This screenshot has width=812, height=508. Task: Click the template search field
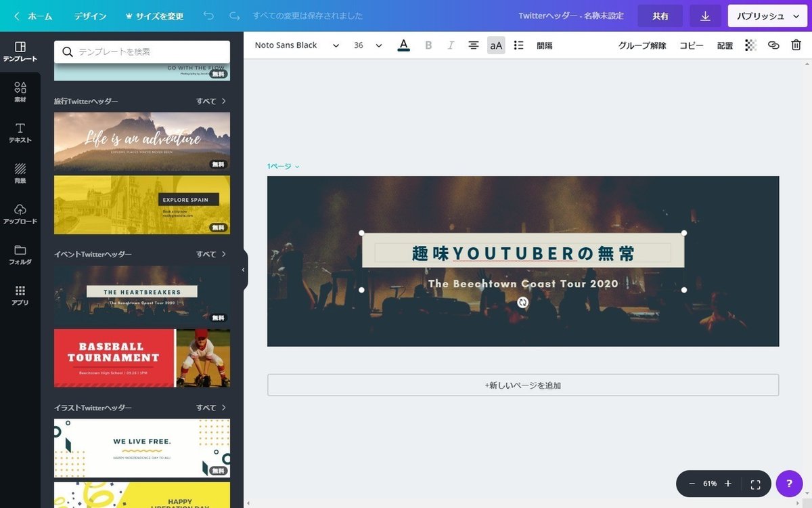coord(142,51)
